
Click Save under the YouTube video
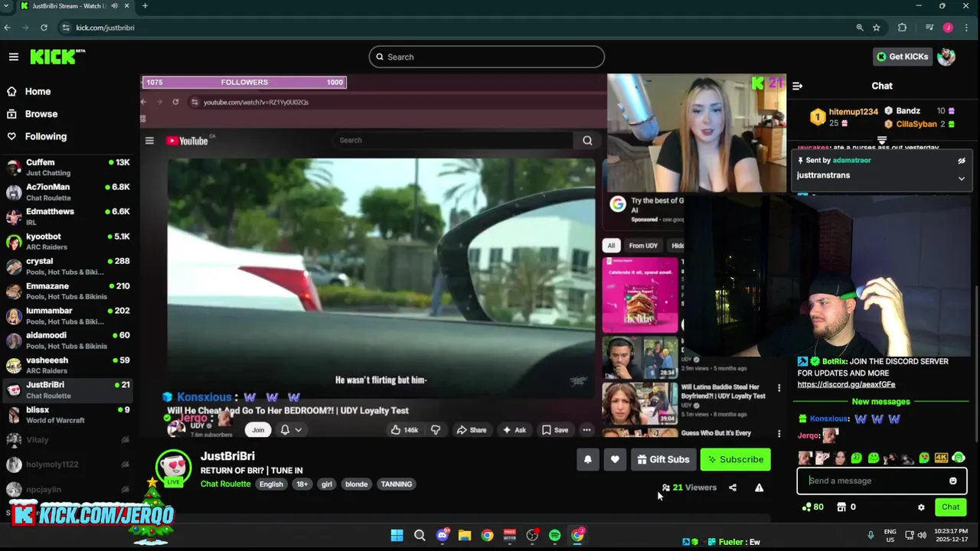tap(555, 430)
